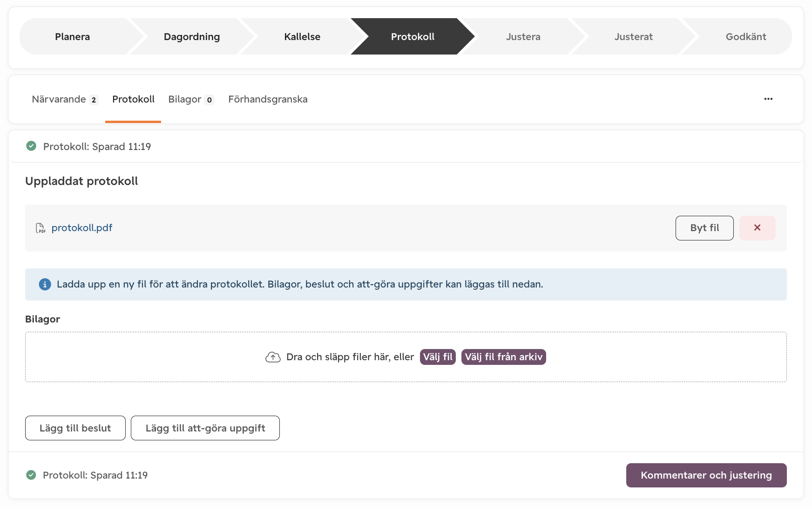The image size is (812, 507).
Task: Click Välj fil från arkiv button
Action: (x=504, y=357)
